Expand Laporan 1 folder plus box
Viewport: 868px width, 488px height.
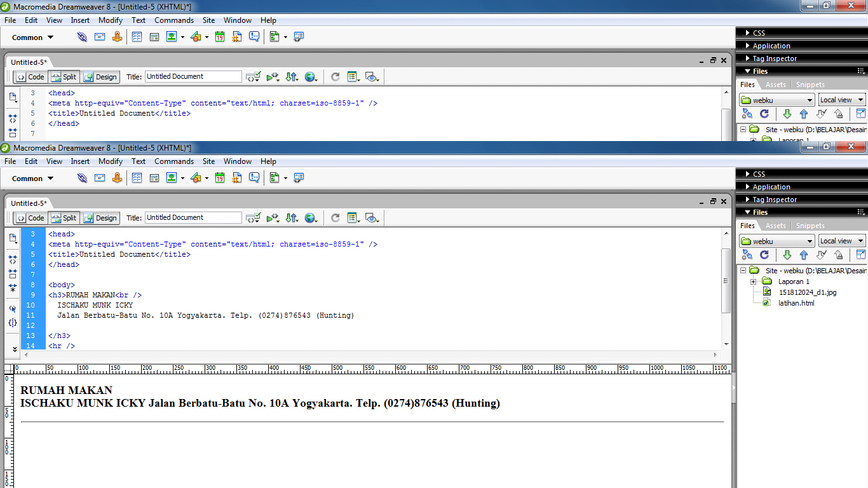(x=753, y=281)
